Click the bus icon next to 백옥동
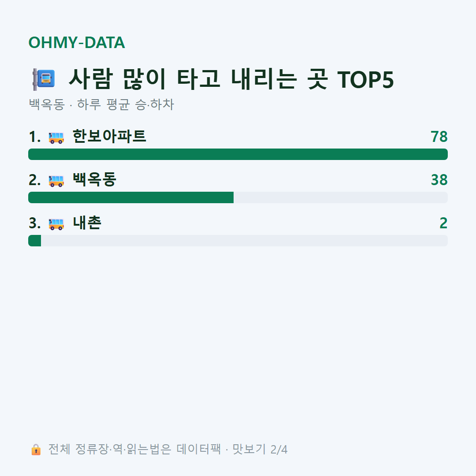This screenshot has height=476, width=476. 56,181
